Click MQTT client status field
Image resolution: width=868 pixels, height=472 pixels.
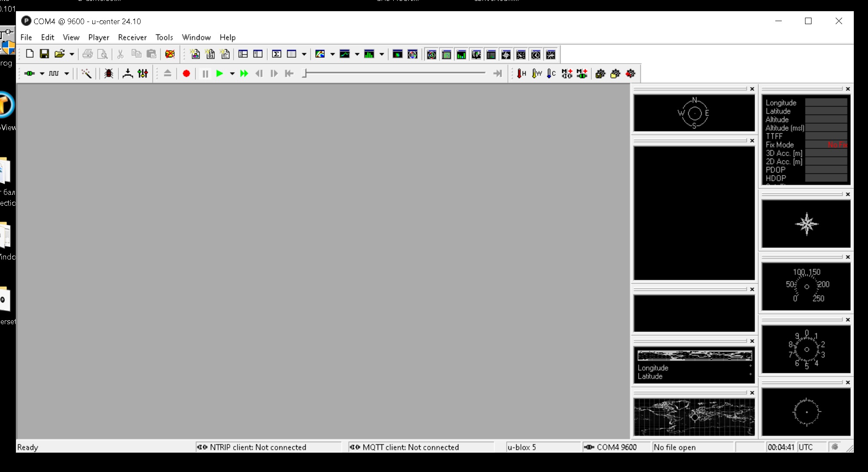point(410,447)
